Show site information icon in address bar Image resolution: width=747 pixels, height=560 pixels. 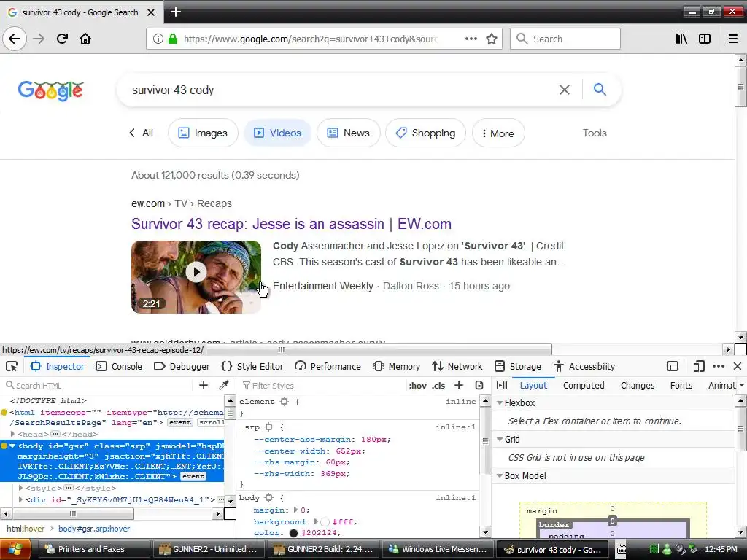tap(158, 39)
